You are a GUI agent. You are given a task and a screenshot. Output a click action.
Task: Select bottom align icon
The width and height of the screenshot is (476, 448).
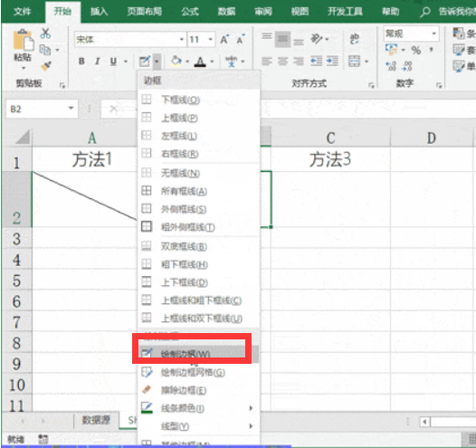point(299,42)
